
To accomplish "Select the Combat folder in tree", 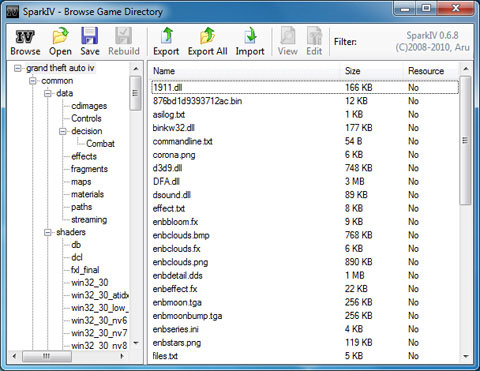I will click(x=100, y=144).
